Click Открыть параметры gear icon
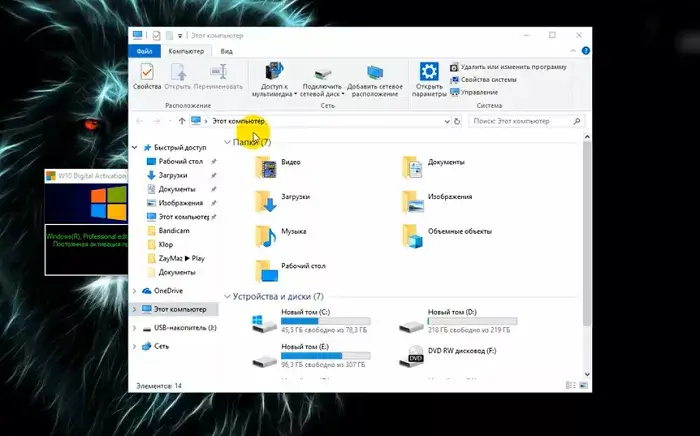Image resolution: width=700 pixels, height=436 pixels. [429, 71]
